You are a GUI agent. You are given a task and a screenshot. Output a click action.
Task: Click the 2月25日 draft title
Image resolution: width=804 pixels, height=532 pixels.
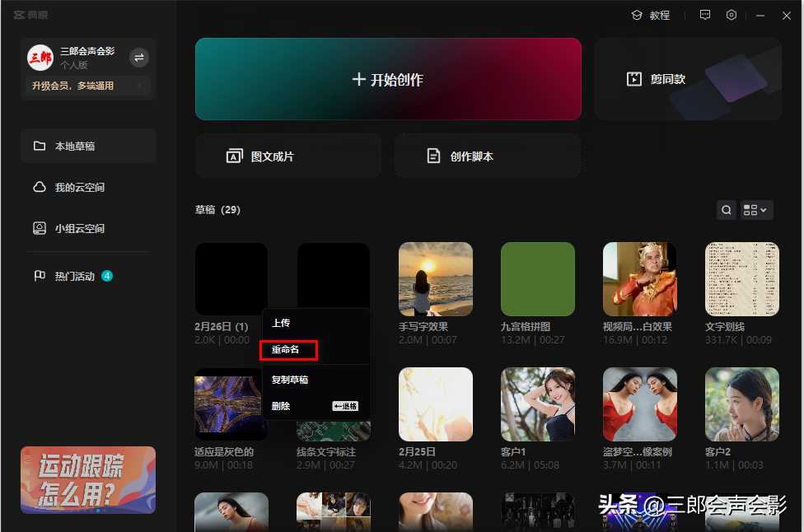418,452
